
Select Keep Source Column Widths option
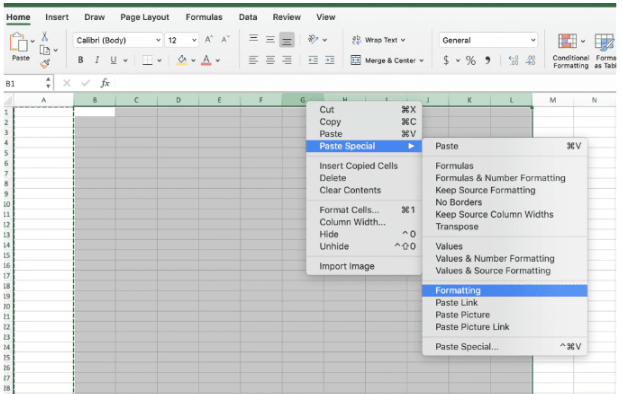(x=505, y=214)
